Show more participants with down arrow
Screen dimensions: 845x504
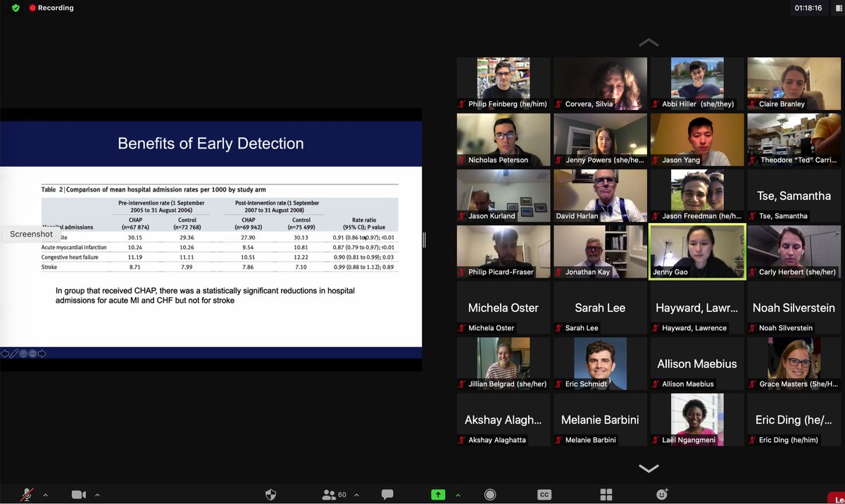pos(648,467)
